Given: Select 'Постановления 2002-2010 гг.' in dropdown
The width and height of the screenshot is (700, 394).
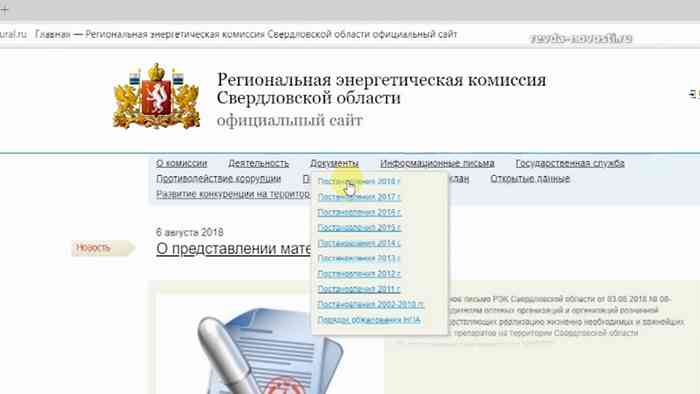Looking at the screenshot, I should (x=371, y=304).
